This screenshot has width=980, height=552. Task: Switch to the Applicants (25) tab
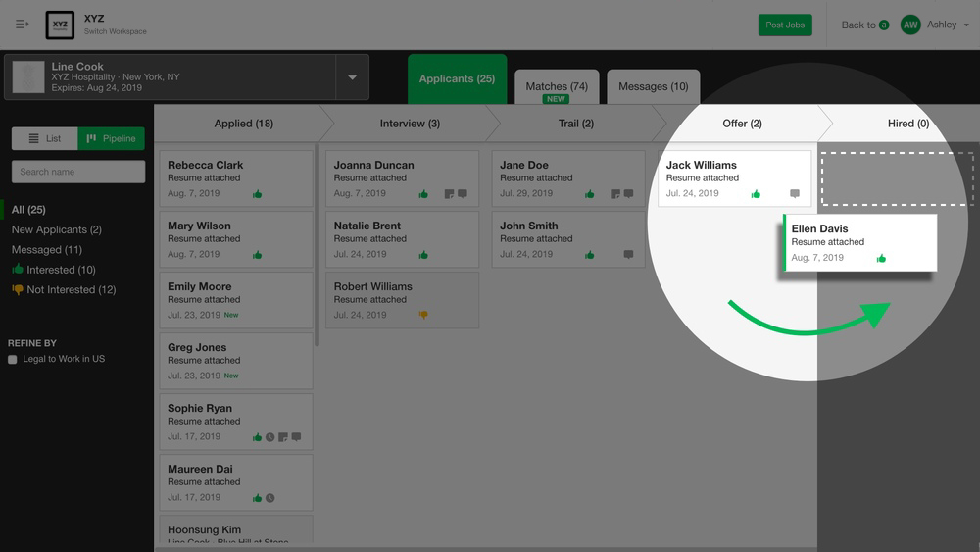(457, 78)
